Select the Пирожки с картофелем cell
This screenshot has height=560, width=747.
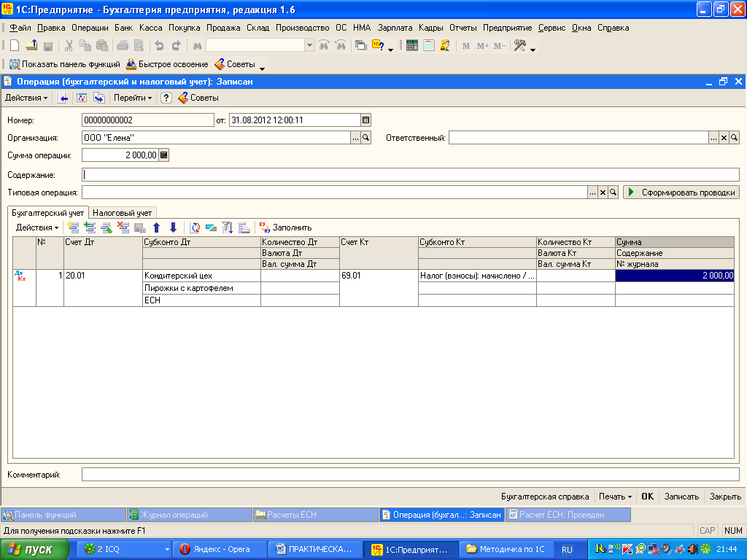coord(201,288)
